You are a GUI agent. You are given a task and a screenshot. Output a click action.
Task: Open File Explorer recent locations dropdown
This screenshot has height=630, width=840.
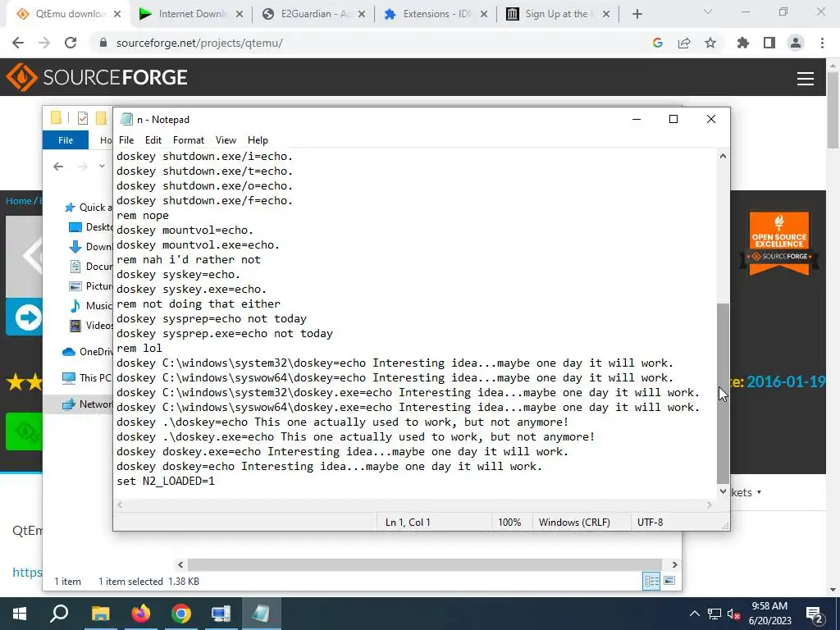(x=102, y=166)
